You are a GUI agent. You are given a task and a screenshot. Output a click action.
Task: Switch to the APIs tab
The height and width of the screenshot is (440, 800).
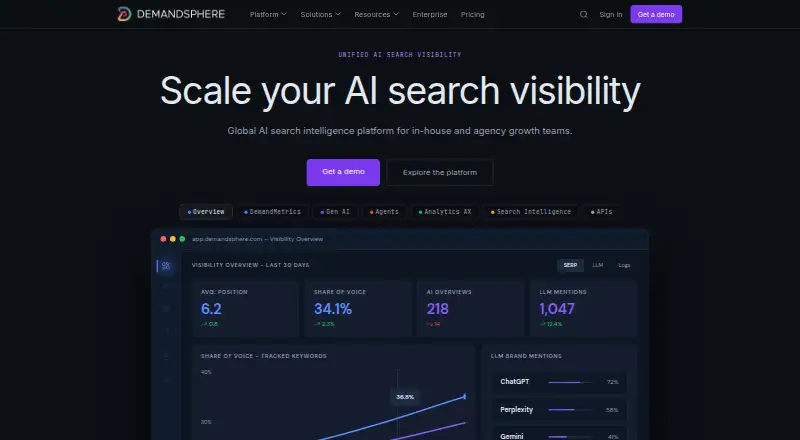602,212
